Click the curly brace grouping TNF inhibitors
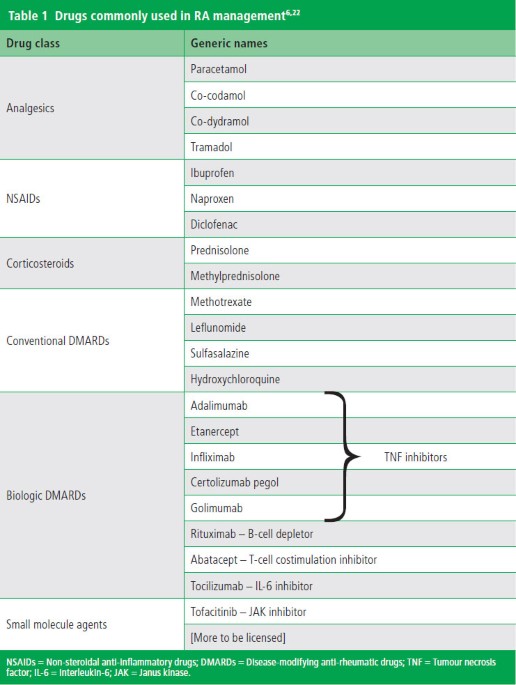516x685 pixels. point(343,457)
